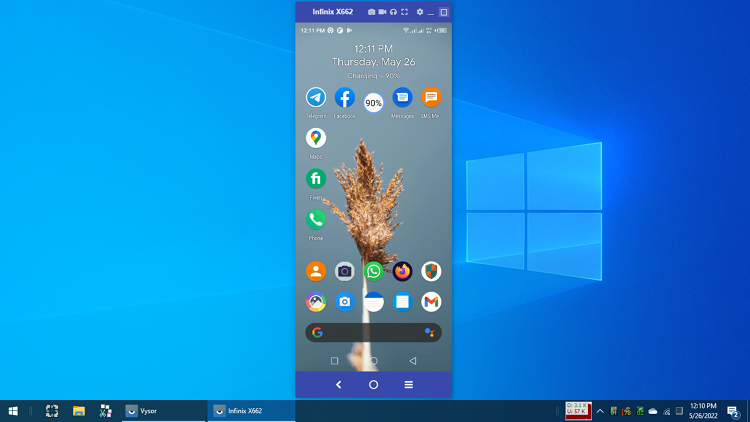The height and width of the screenshot is (422, 750).
Task: Open the colorful Gallery app
Action: [316, 302]
